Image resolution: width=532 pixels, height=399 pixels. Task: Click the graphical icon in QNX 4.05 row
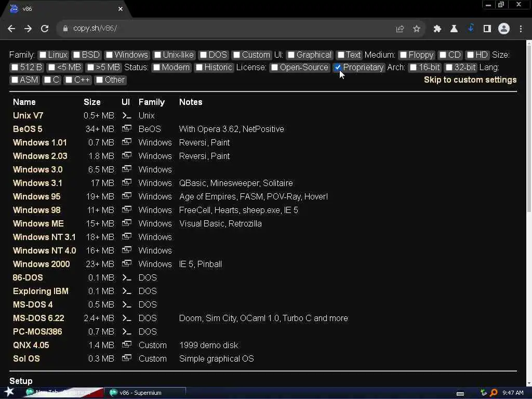(x=127, y=345)
